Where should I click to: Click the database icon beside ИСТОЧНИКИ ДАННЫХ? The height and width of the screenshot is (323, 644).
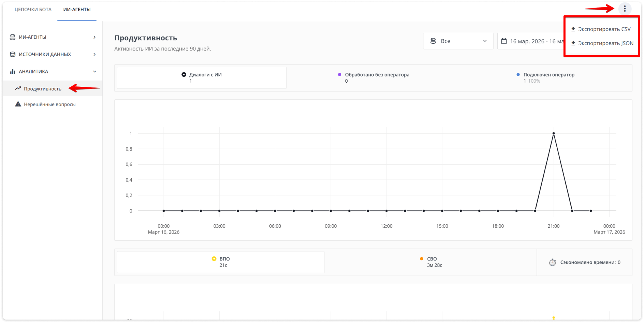[x=13, y=54]
